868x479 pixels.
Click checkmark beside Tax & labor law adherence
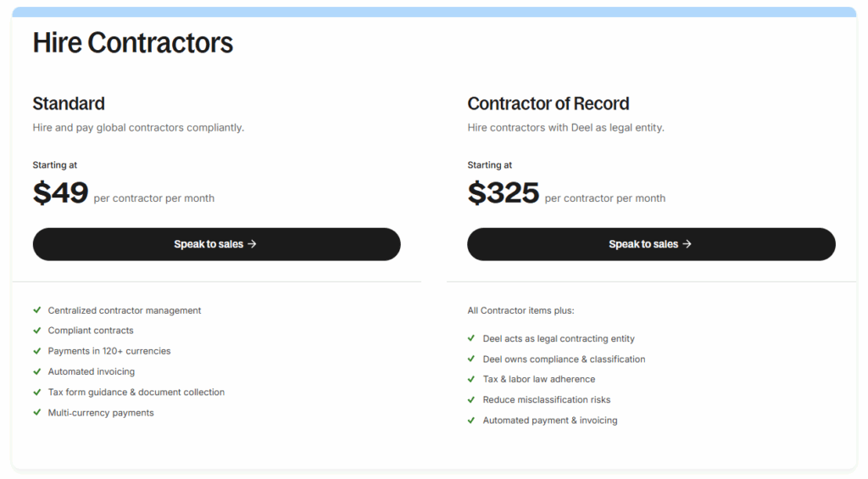tap(472, 379)
